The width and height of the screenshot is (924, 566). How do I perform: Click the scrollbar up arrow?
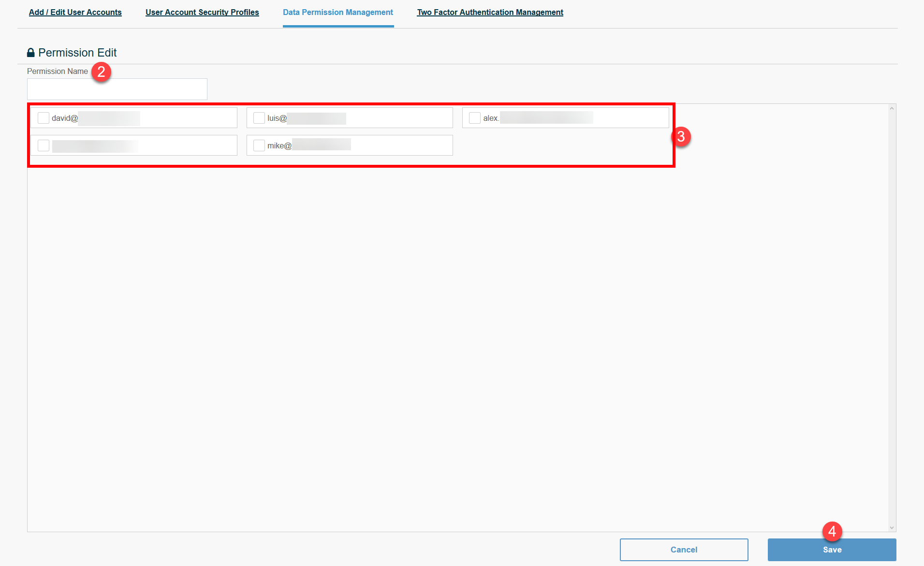892,108
